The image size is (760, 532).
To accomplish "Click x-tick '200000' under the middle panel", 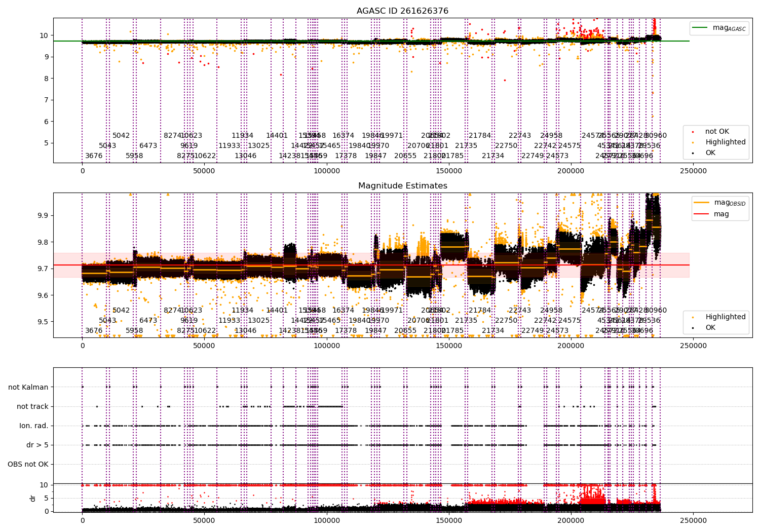I will [571, 346].
